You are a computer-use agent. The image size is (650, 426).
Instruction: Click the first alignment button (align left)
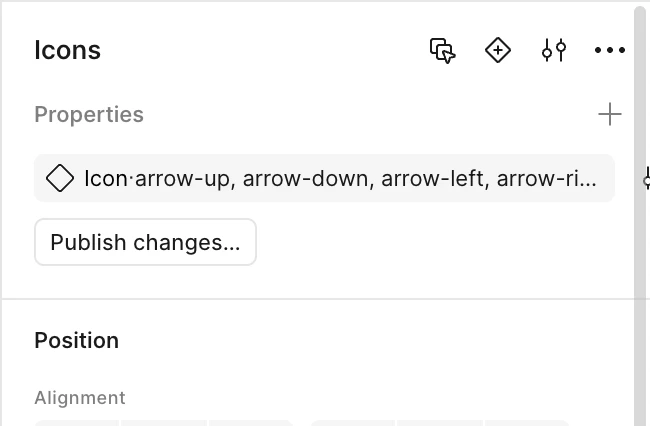tap(77, 423)
